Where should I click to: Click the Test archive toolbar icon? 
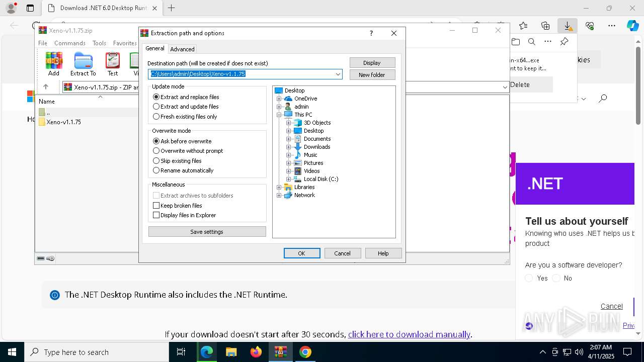[113, 64]
